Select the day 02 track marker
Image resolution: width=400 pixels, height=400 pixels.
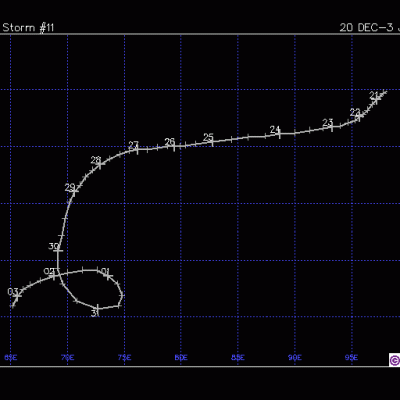point(54,275)
